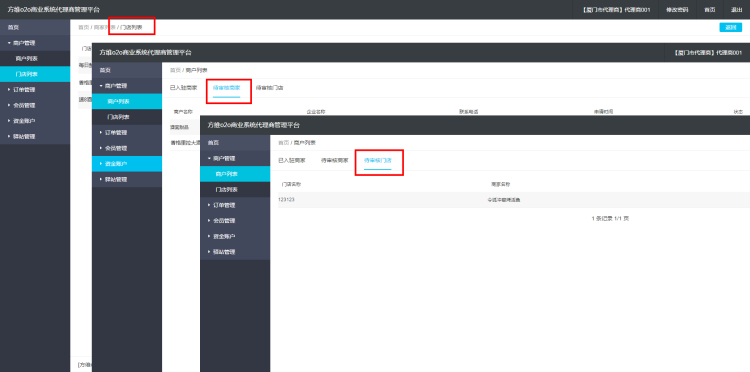This screenshot has height=372, width=750.
Task: Expand 会员管理 in back window sidebar
Action: (x=35, y=105)
